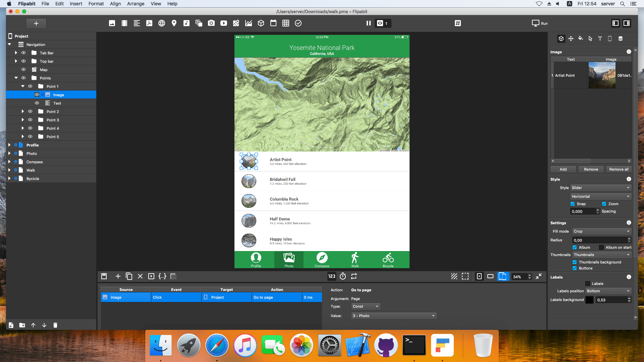Insert checkmark circle widget
The height and width of the screenshot is (362, 644).
(x=298, y=23)
